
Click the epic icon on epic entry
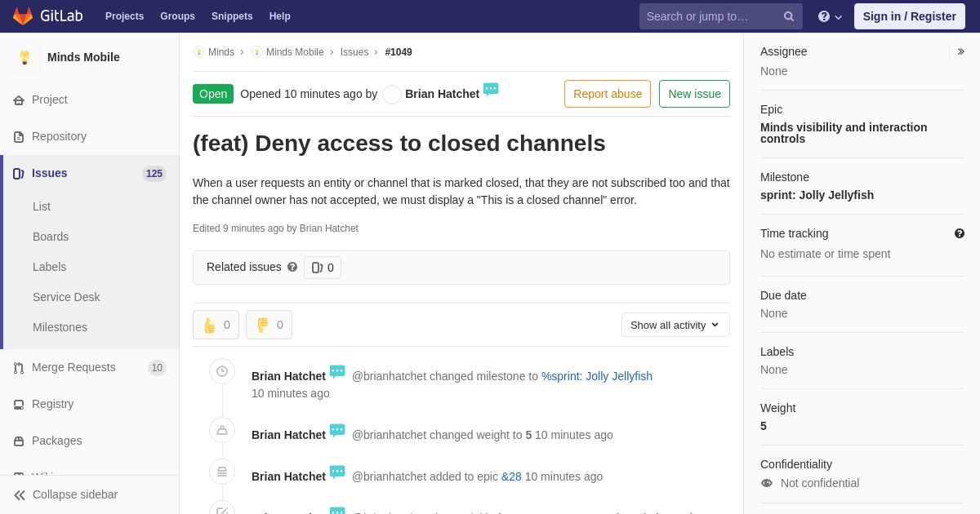222,472
